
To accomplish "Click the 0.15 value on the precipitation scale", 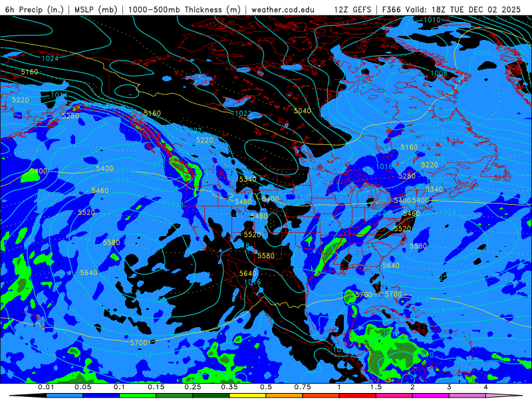I will pos(156,387).
